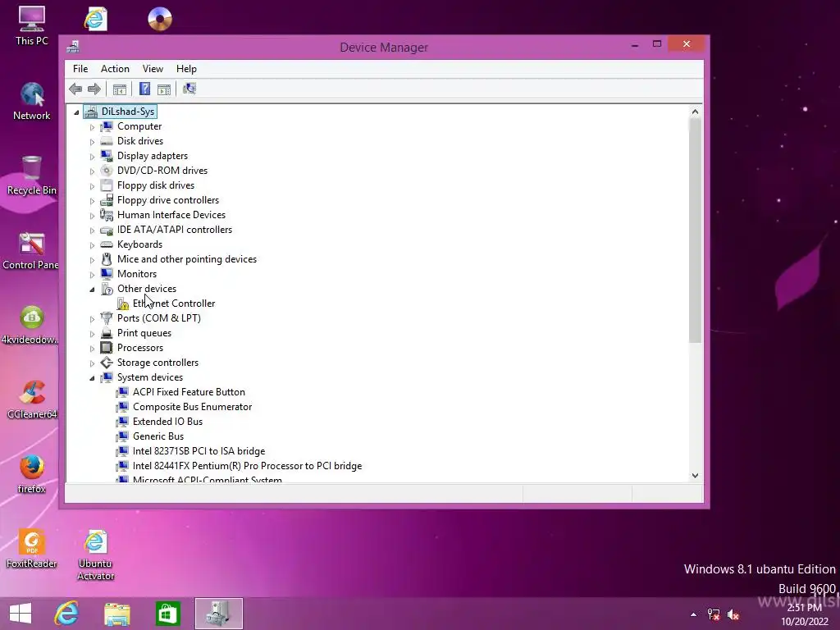Screen dimensions: 840x630
Task: Open Control Panel desktop icon
Action: [x=30, y=250]
